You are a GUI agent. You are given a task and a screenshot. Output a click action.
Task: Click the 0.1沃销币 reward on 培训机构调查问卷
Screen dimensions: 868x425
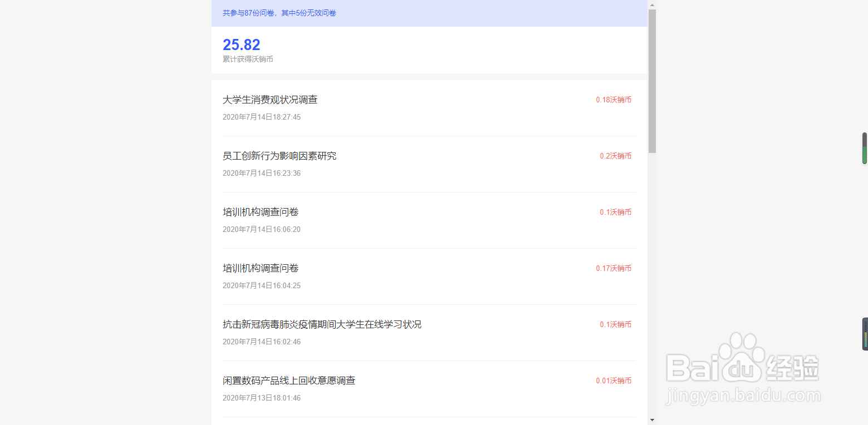click(x=615, y=212)
